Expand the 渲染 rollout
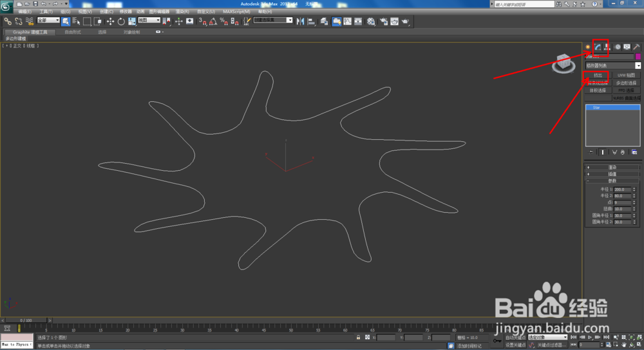 pos(612,168)
